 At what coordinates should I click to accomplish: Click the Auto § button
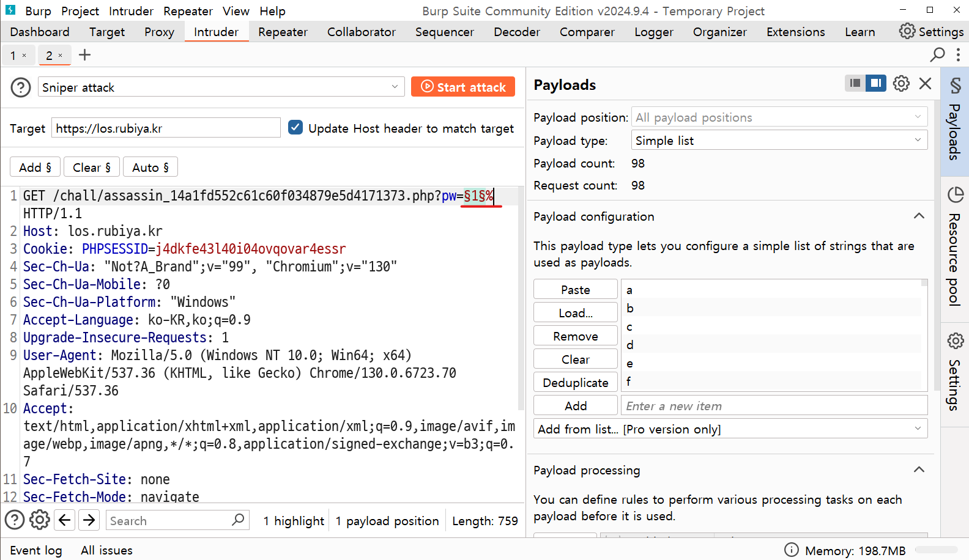tap(150, 167)
